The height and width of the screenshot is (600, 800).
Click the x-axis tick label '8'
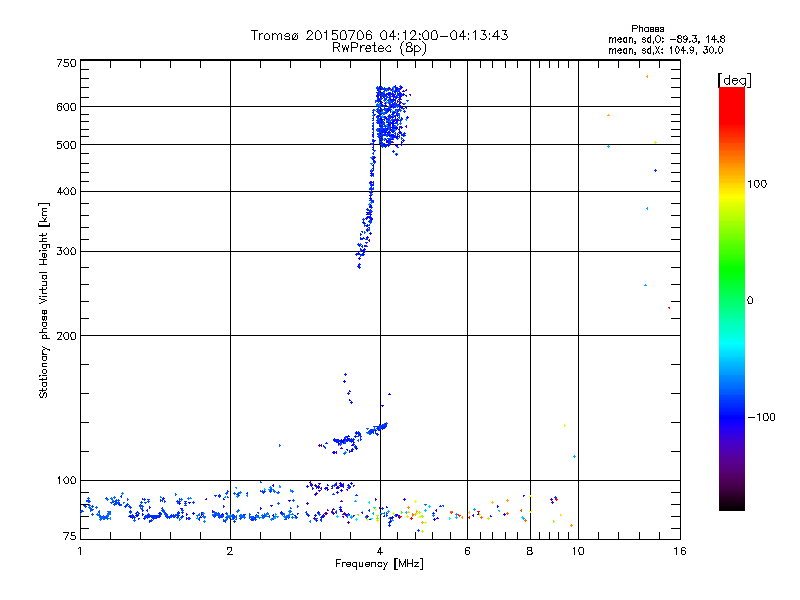(x=530, y=551)
